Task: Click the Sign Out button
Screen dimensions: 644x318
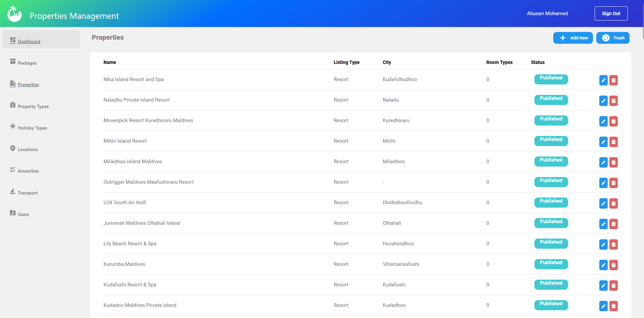Action: (611, 13)
